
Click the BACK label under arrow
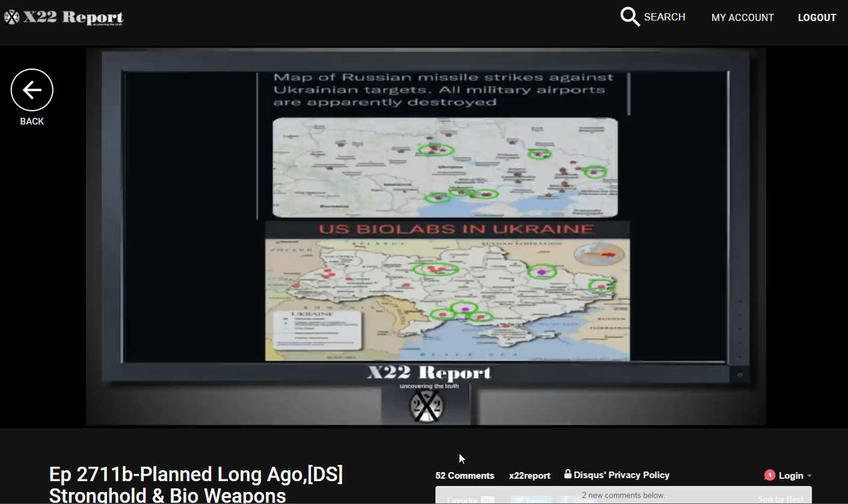32,121
